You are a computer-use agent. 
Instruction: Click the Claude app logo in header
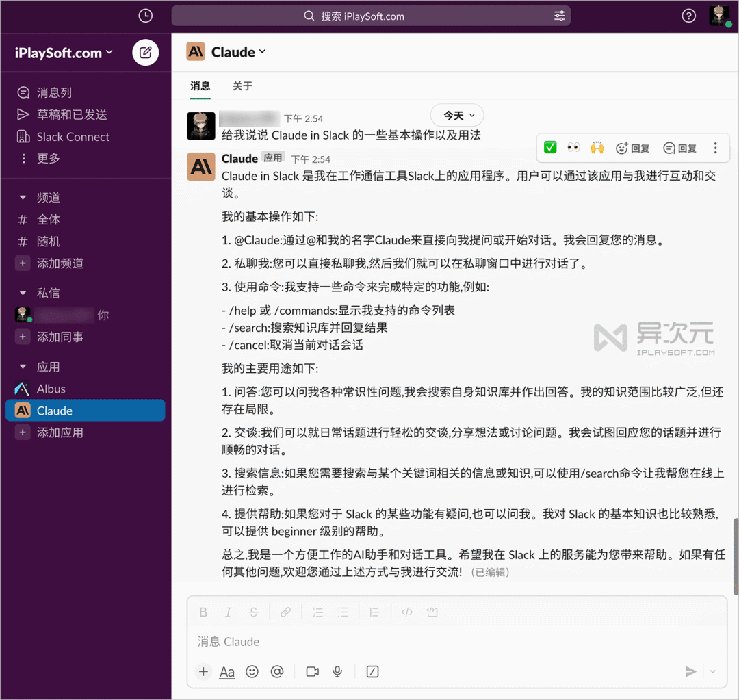(x=196, y=52)
